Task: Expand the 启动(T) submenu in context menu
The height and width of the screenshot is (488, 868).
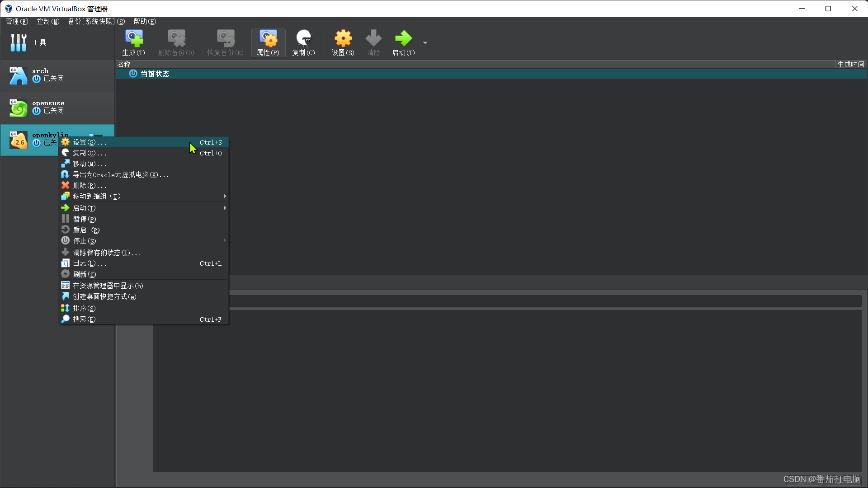Action: 143,208
